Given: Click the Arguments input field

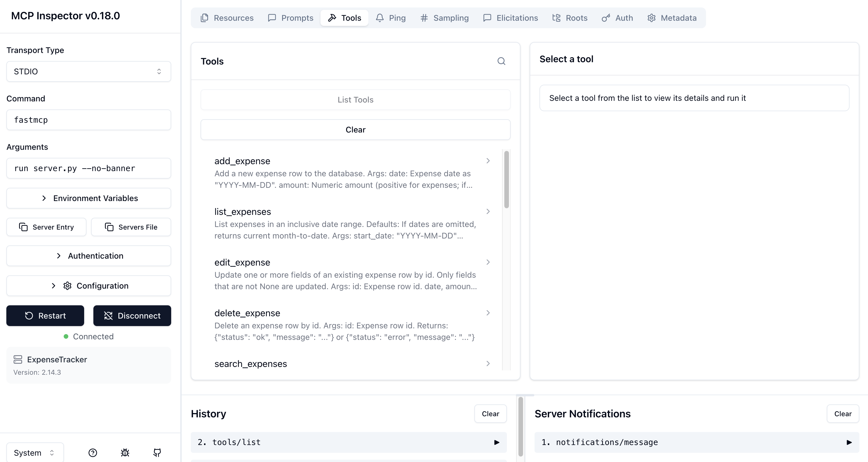Looking at the screenshot, I should pyautogui.click(x=89, y=168).
